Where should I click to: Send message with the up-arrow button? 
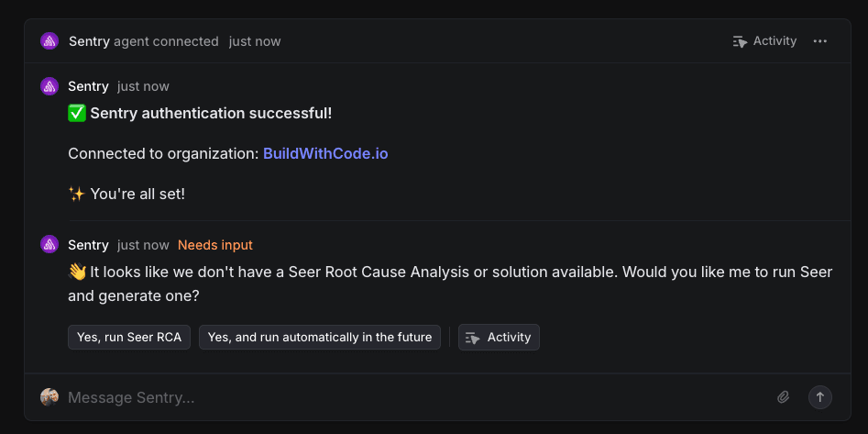820,397
